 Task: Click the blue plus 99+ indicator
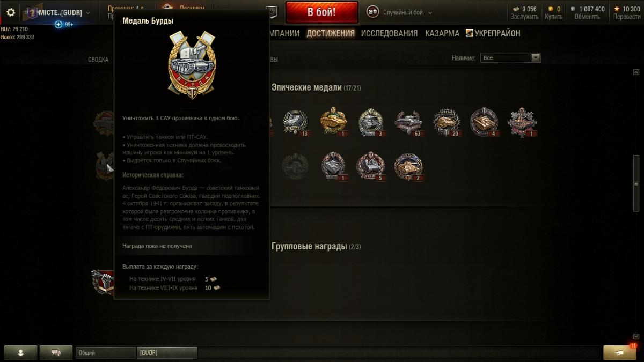pyautogui.click(x=64, y=24)
